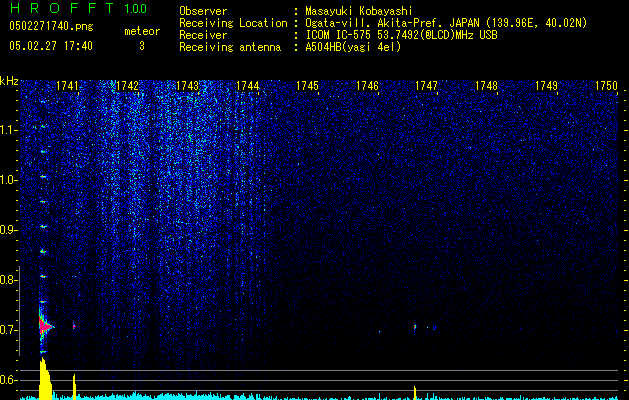
Task: Click the Ogata-vill. Akita-Pref. JAPAN location text
Action: tap(446, 23)
